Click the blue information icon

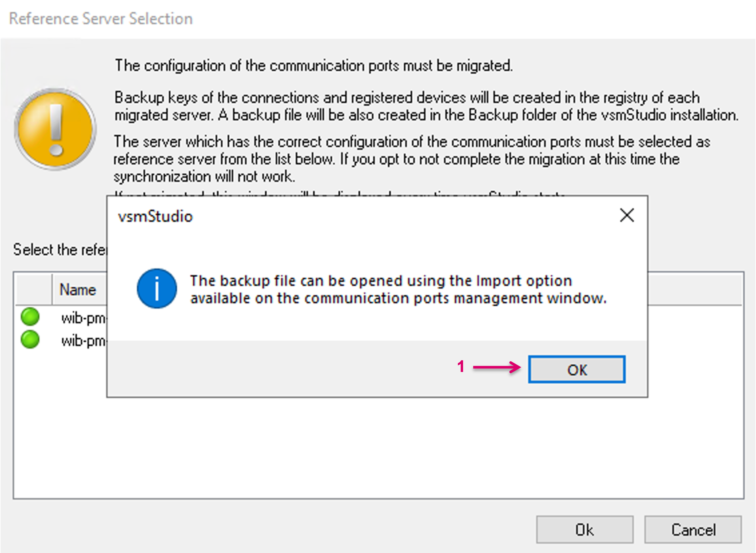coord(157,288)
